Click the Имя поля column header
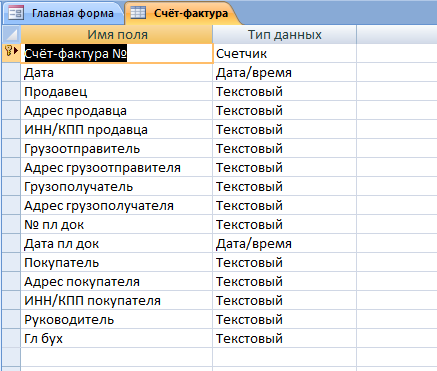This screenshot has height=371, width=437. click(x=117, y=35)
